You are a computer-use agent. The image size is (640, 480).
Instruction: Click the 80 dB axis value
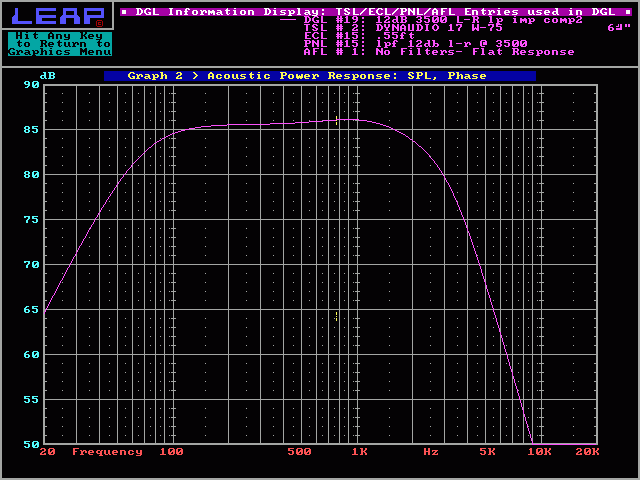coord(31,175)
